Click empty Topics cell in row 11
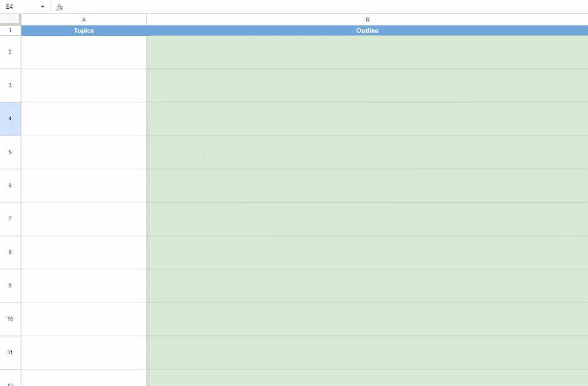The height and width of the screenshot is (386, 588). (x=83, y=353)
